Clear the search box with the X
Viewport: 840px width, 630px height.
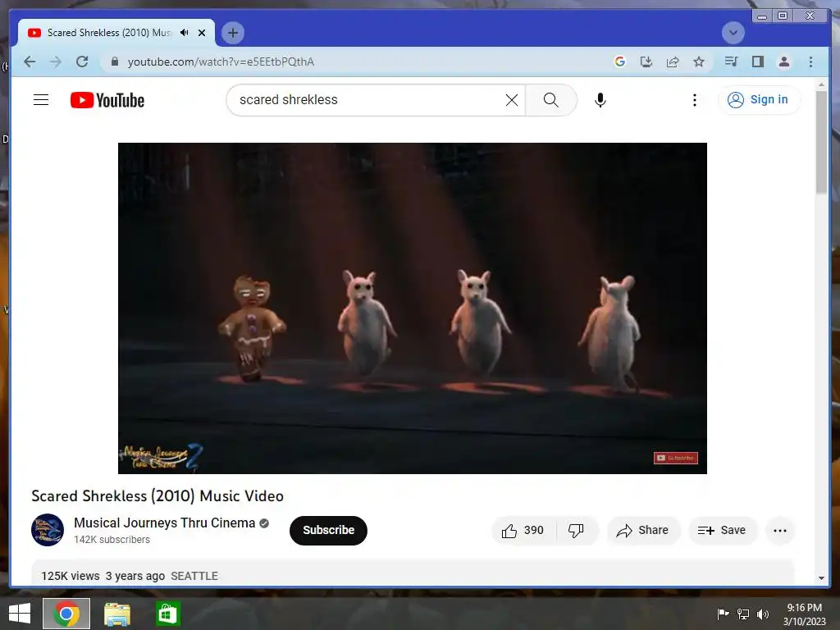click(x=512, y=100)
